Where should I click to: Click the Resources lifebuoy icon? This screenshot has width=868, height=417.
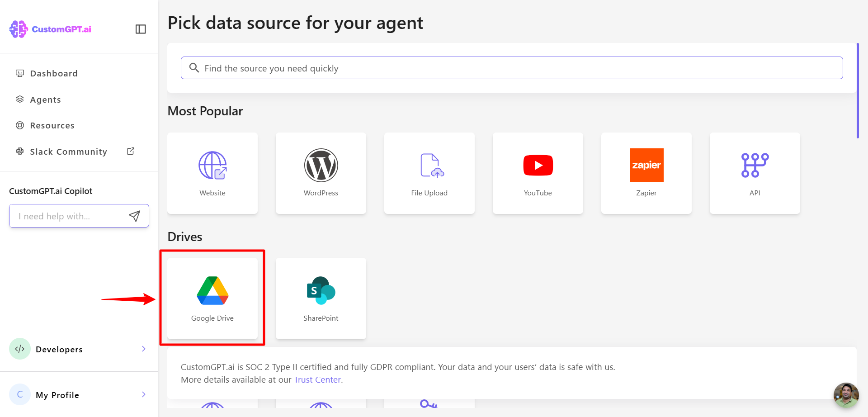[x=20, y=125]
